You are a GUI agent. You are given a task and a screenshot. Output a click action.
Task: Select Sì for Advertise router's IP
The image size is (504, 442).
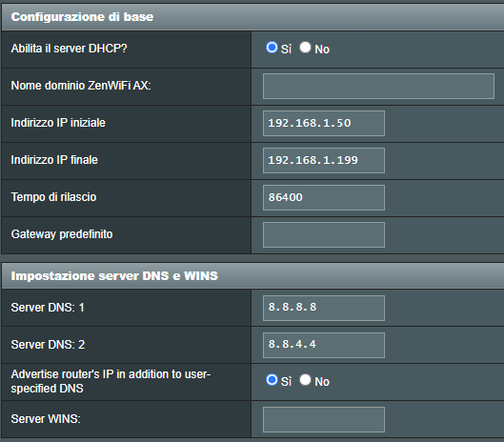(272, 380)
